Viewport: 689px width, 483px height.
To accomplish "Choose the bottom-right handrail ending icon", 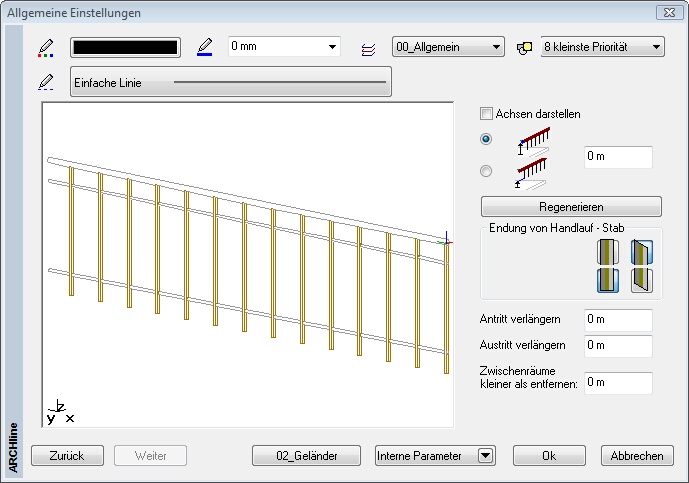I will click(642, 280).
